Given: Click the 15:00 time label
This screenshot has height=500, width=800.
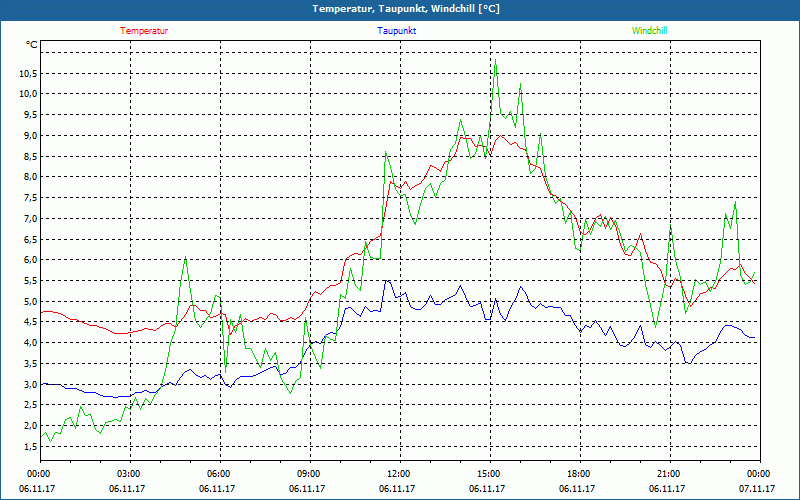Looking at the screenshot, I should 490,474.
